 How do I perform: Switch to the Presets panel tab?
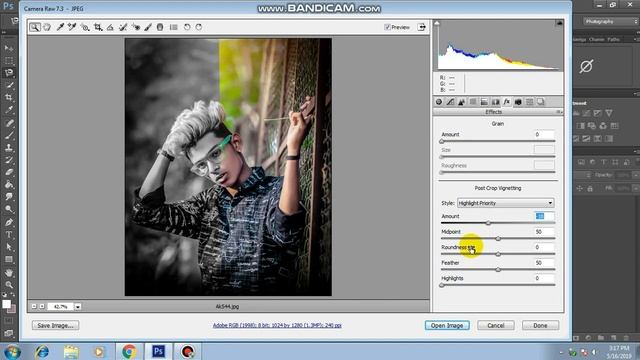529,102
